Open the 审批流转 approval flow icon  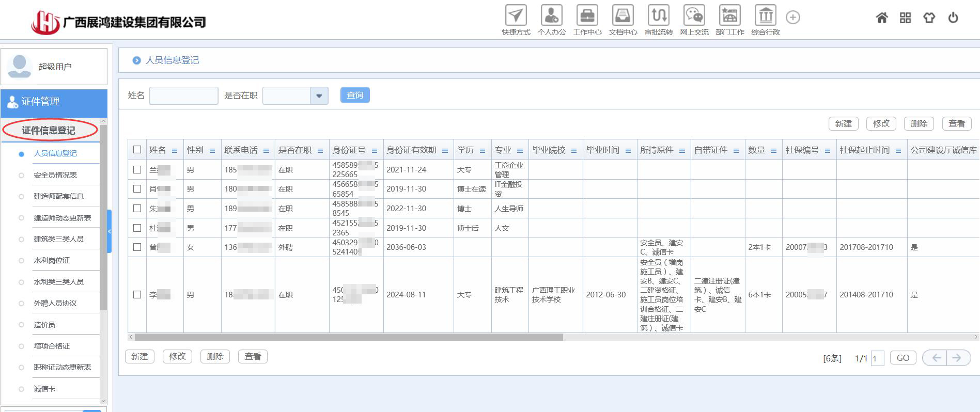coord(658,16)
